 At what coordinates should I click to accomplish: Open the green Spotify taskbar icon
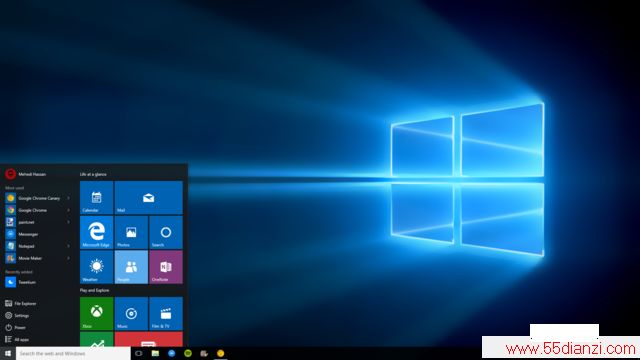click(x=188, y=353)
